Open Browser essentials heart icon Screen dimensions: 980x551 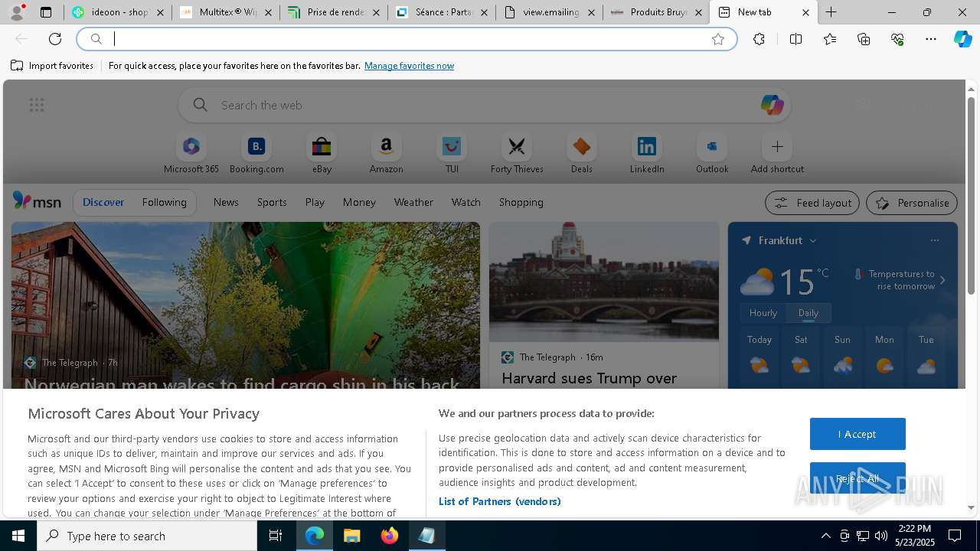897,39
